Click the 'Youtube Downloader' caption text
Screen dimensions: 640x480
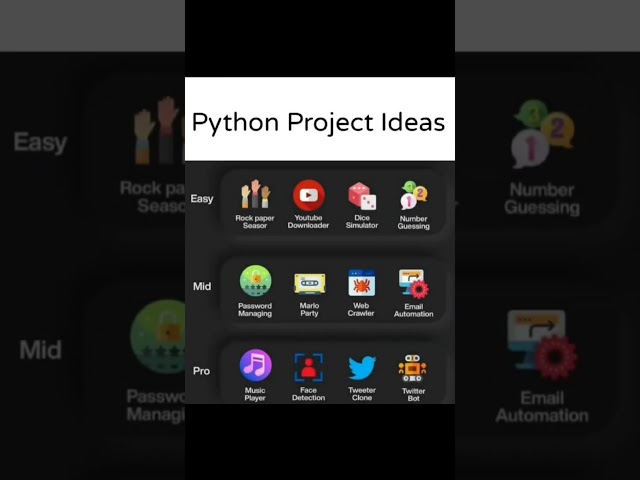pyautogui.click(x=308, y=222)
